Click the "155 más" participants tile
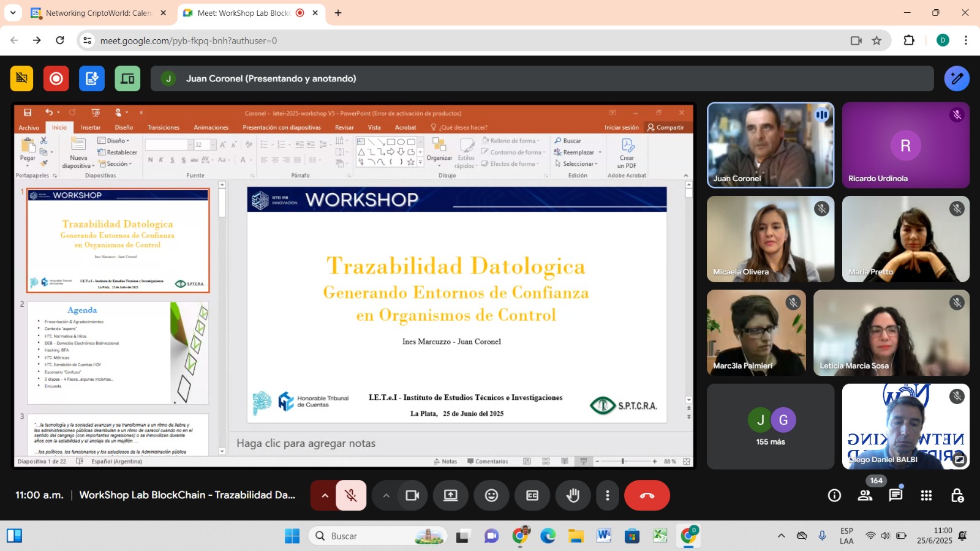This screenshot has width=980, height=551. point(770,427)
